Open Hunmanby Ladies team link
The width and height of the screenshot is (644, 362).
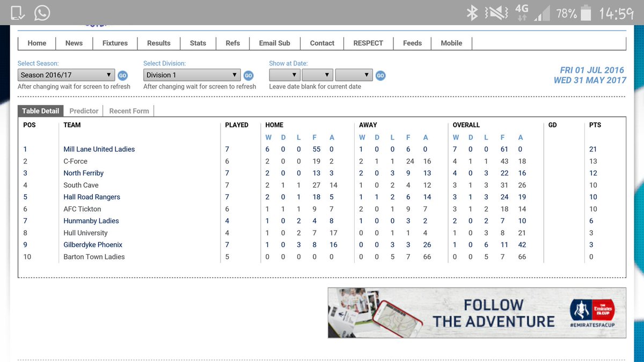tap(91, 221)
